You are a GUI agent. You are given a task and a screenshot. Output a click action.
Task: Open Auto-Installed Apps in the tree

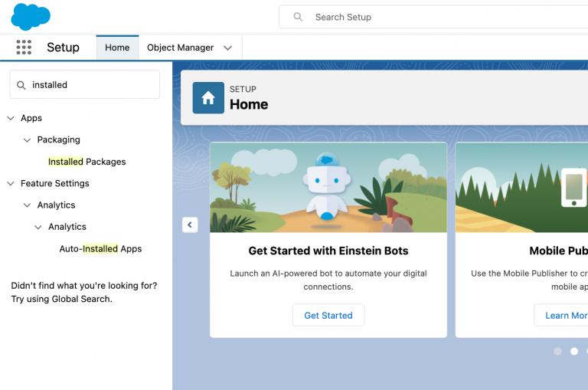100,249
